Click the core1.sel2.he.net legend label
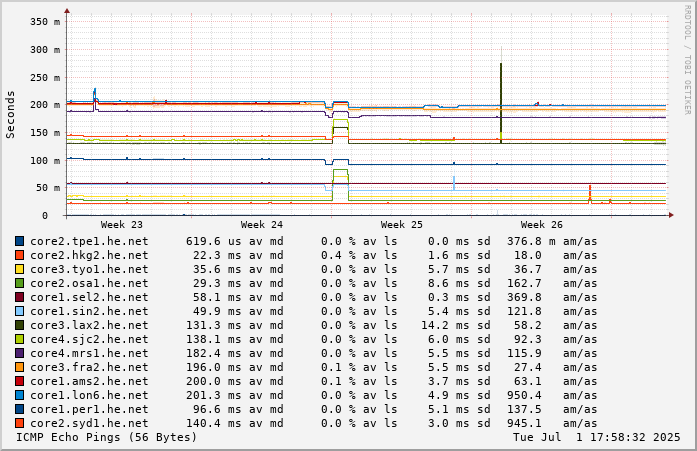Screen dimensions: 697x451 89,297
